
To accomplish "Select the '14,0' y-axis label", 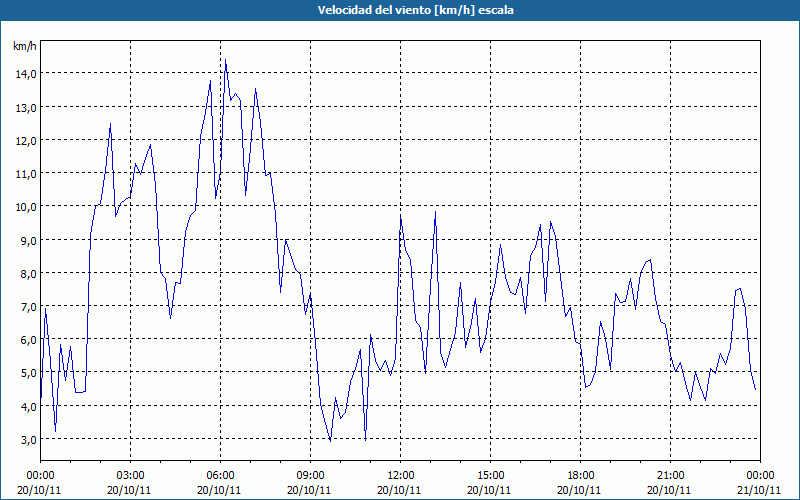I will coord(26,74).
